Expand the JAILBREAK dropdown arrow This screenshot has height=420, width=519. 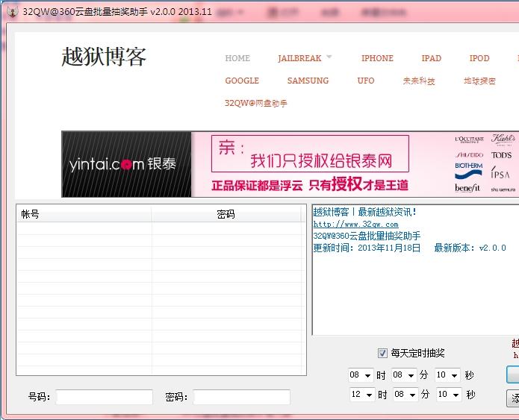point(329,57)
